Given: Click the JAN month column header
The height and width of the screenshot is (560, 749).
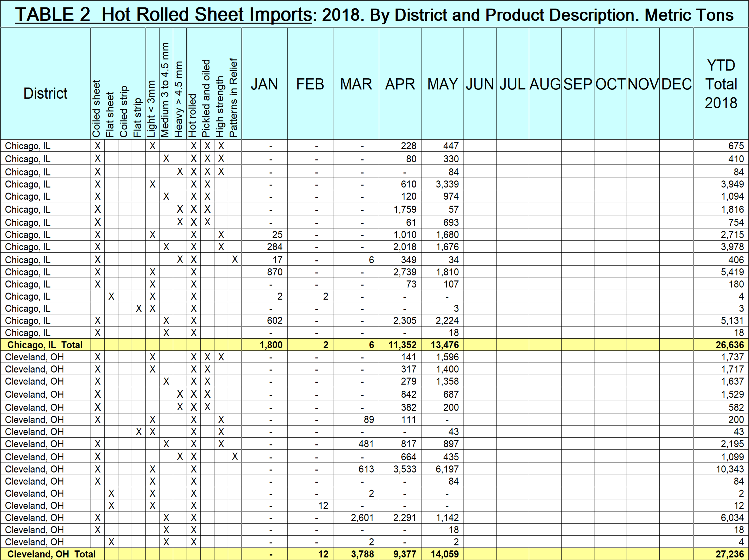Looking at the screenshot, I should [x=264, y=84].
